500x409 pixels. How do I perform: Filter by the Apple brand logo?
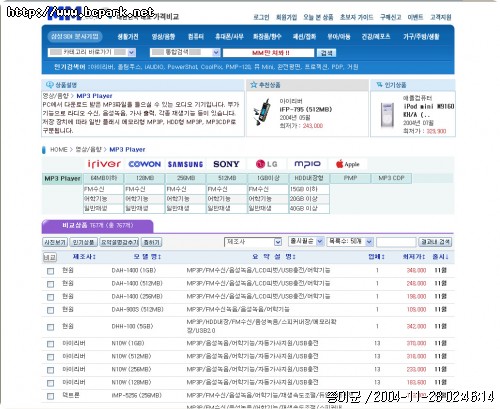(348, 164)
